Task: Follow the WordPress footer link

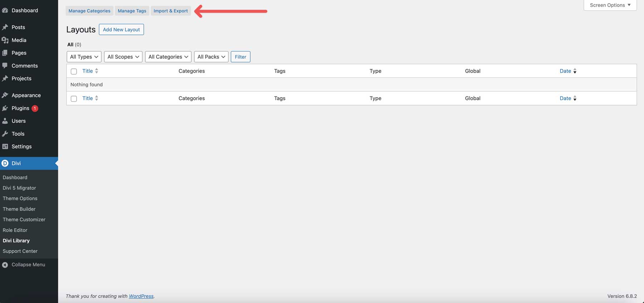Action: 141,296
